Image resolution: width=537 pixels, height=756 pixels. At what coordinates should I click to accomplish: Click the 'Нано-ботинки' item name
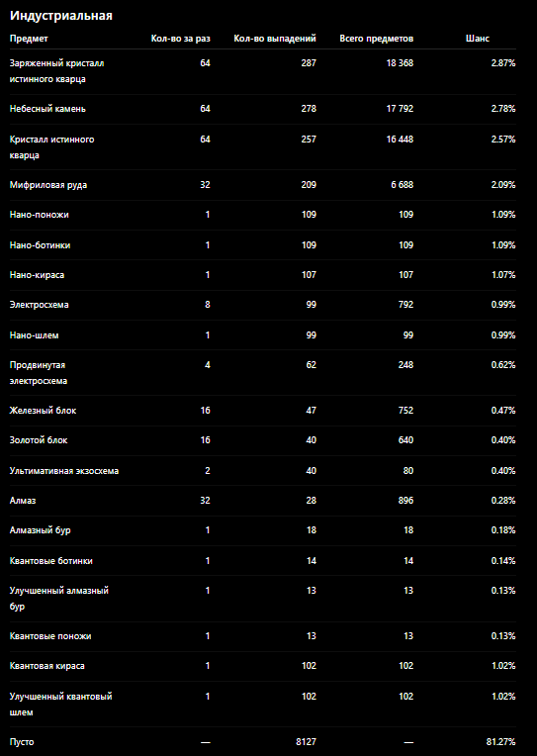(x=40, y=245)
